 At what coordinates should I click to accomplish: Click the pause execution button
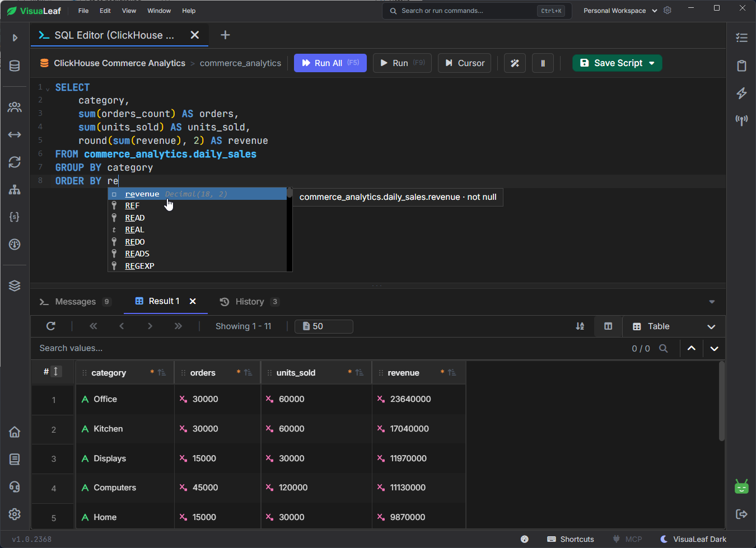pyautogui.click(x=543, y=63)
